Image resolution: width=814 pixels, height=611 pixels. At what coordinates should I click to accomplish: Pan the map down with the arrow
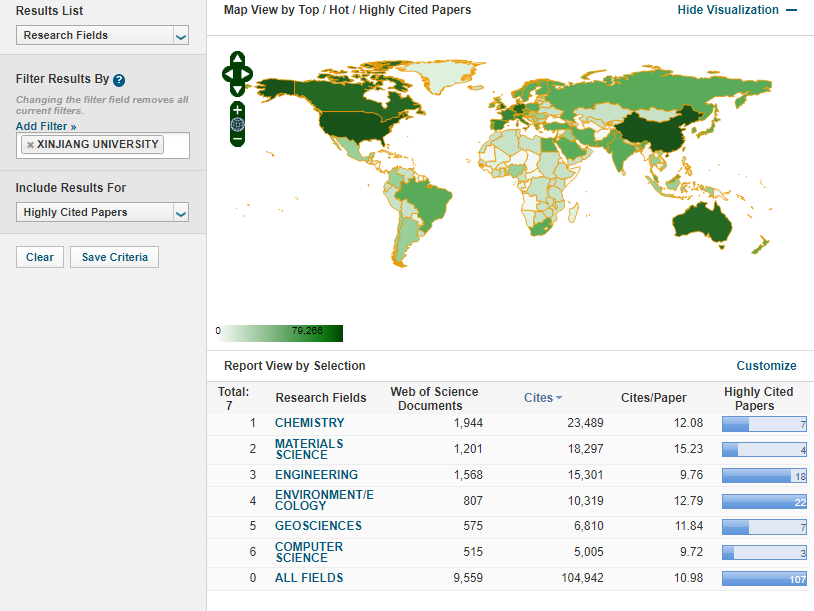pos(237,89)
